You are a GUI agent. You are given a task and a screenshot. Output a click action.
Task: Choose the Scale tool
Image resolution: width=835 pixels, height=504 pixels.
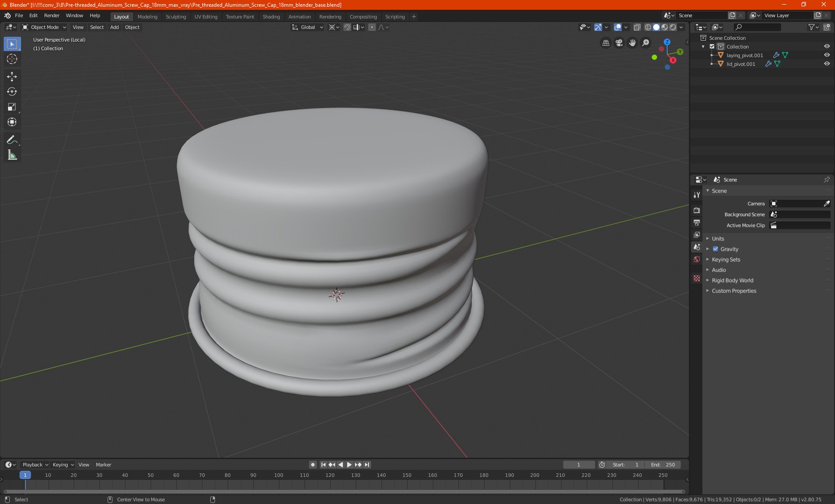[12, 107]
